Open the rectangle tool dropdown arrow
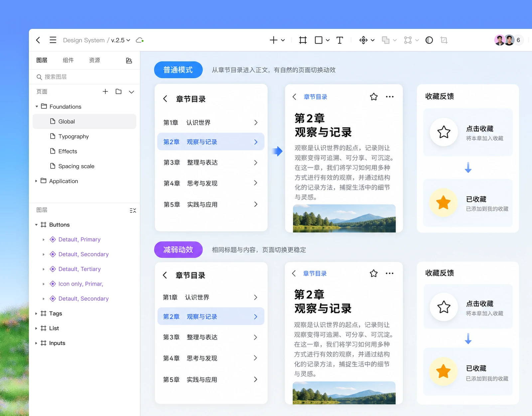 coord(328,40)
